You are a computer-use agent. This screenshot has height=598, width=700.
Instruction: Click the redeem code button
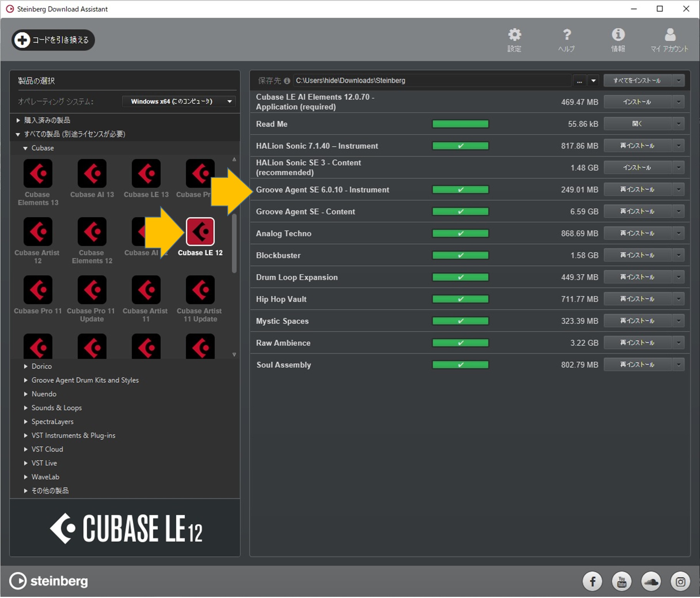tap(53, 40)
